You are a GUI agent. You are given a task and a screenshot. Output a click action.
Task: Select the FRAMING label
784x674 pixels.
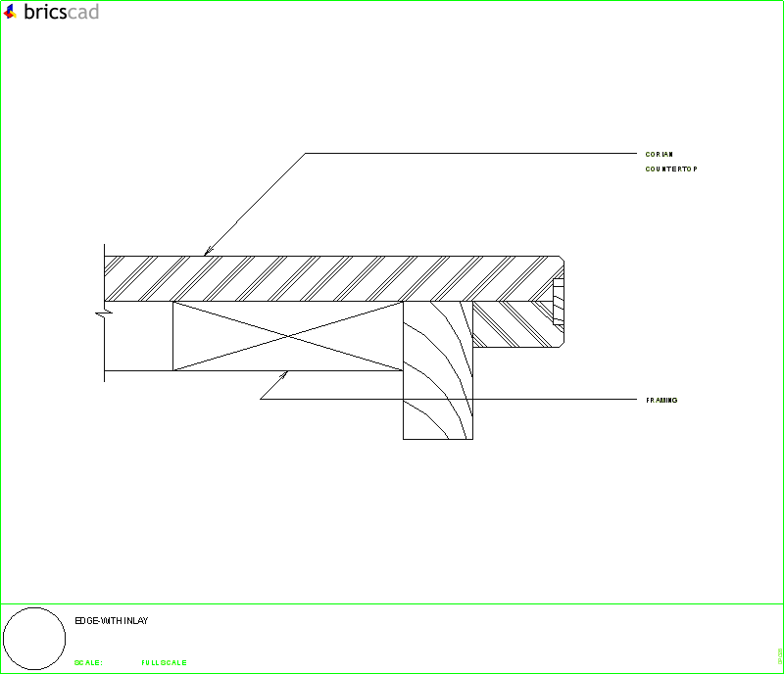click(661, 400)
